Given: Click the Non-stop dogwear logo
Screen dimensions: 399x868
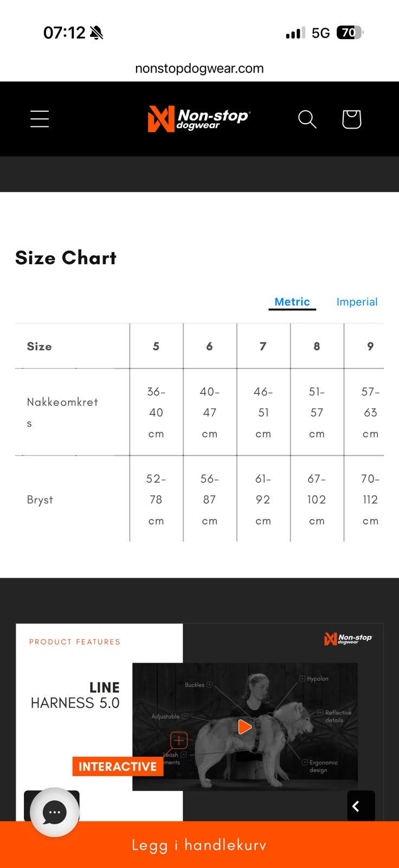Looking at the screenshot, I should click(x=199, y=119).
